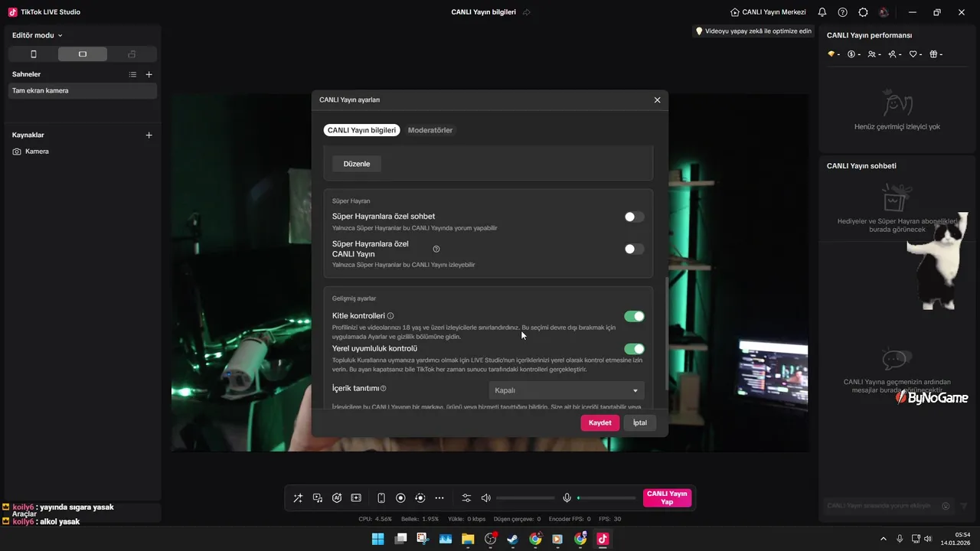The height and width of the screenshot is (551, 980).
Task: Toggle Süper Hayranlara özel sohbet switch
Action: pos(634,217)
